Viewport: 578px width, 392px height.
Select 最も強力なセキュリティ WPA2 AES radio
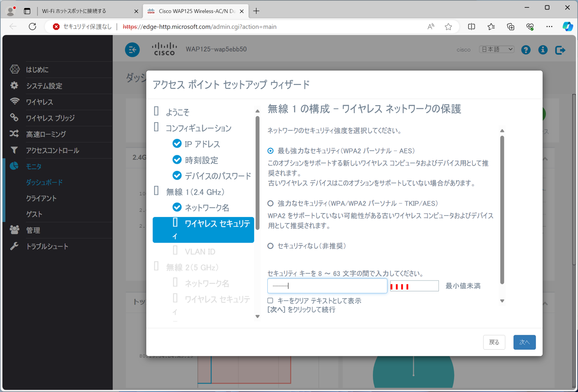pyautogui.click(x=270, y=151)
